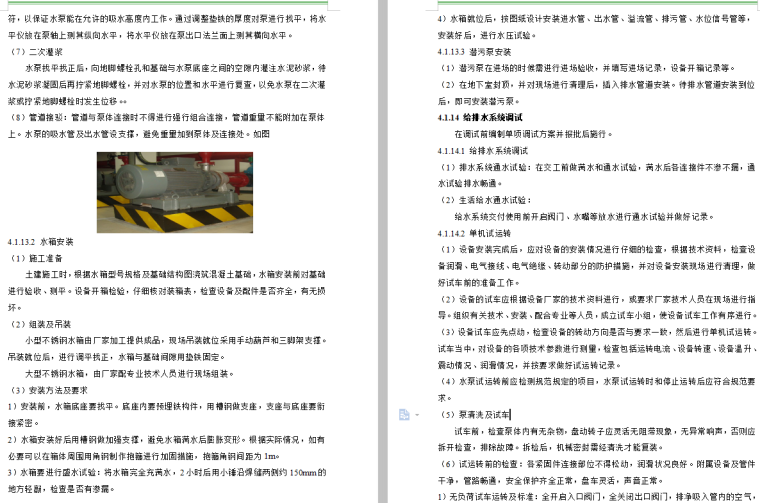760x503 pixels.
Task: Place cursor at end of (5) 泵清洗及试车
Action: tap(511, 413)
